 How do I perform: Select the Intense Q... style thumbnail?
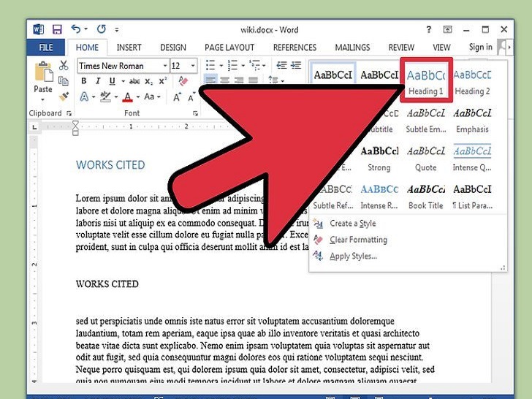point(472,158)
